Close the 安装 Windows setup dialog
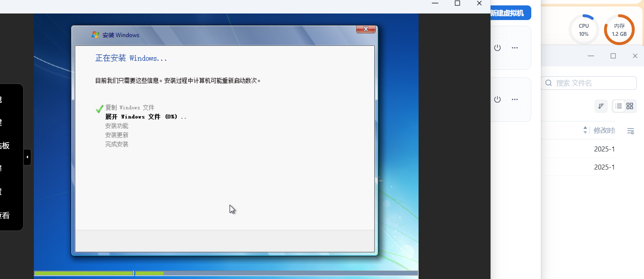 tap(366, 29)
